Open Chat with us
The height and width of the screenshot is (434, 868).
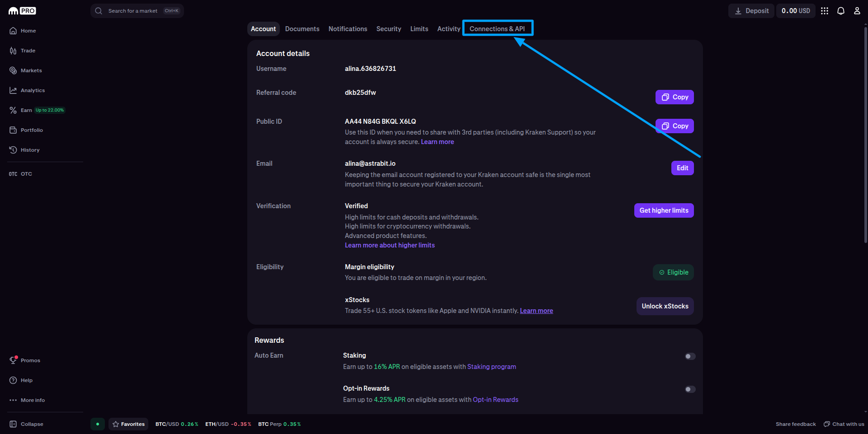[x=844, y=424]
